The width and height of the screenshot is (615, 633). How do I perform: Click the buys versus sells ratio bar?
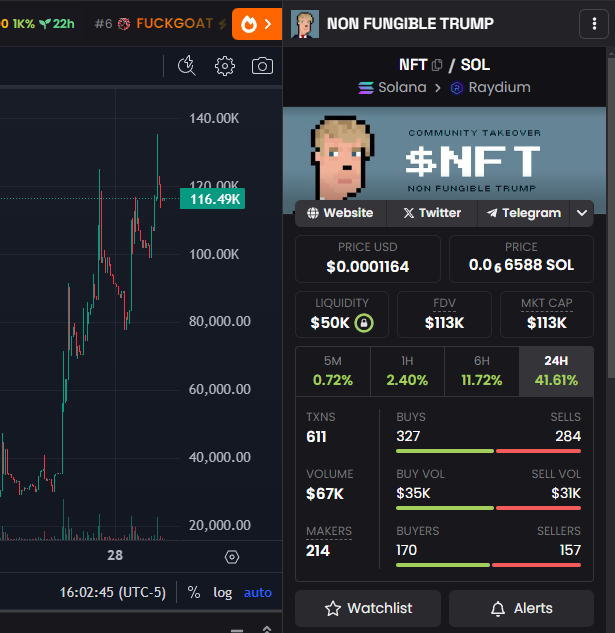[x=488, y=451]
